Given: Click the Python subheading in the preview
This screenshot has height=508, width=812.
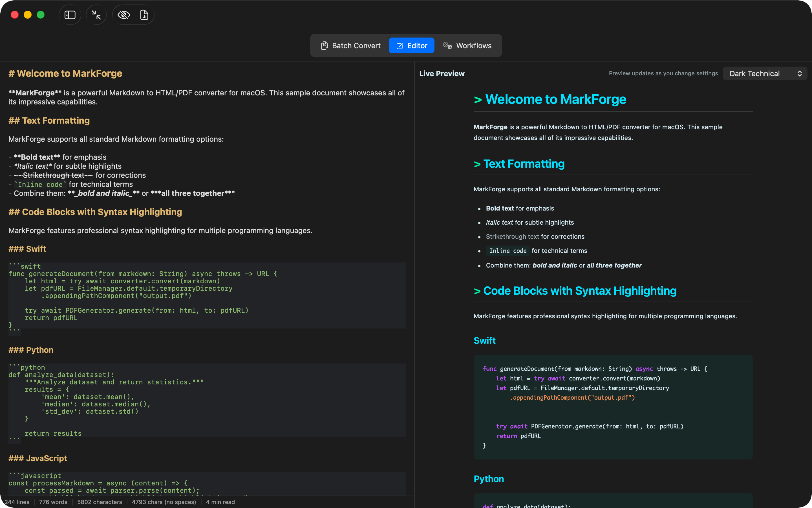Looking at the screenshot, I should click(x=489, y=479).
